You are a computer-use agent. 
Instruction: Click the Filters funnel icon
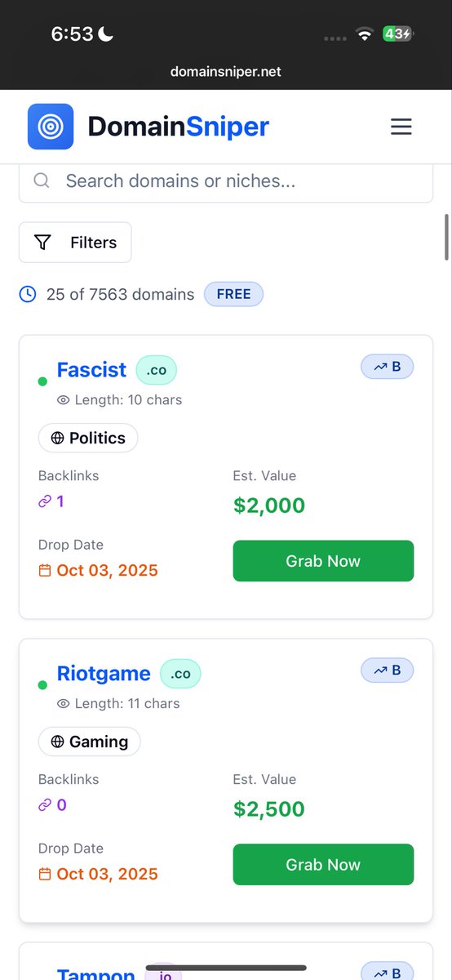point(42,243)
